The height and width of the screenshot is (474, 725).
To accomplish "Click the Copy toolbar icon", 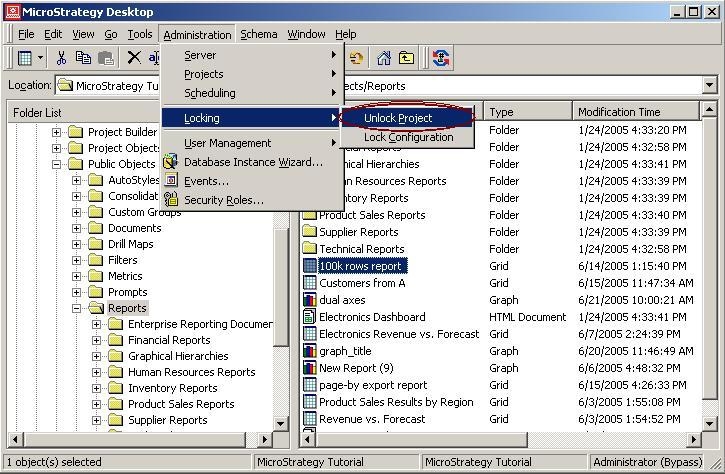I will point(83,58).
